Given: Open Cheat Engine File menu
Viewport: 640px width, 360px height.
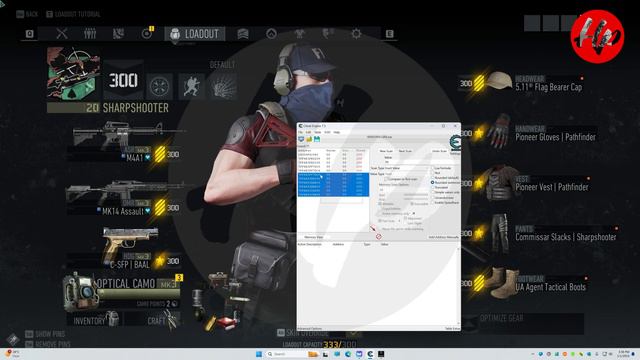Looking at the screenshot, I should (300, 132).
